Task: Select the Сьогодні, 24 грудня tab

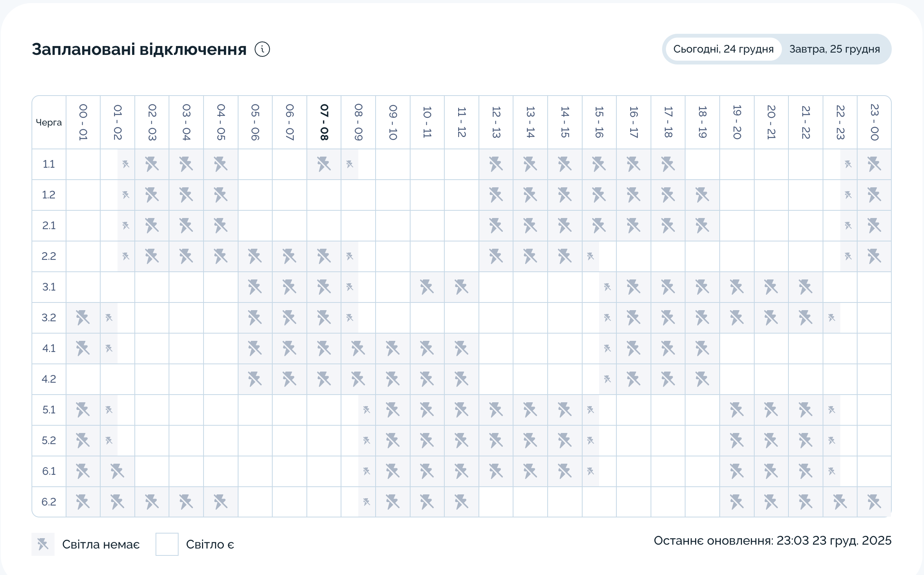Action: (x=723, y=49)
